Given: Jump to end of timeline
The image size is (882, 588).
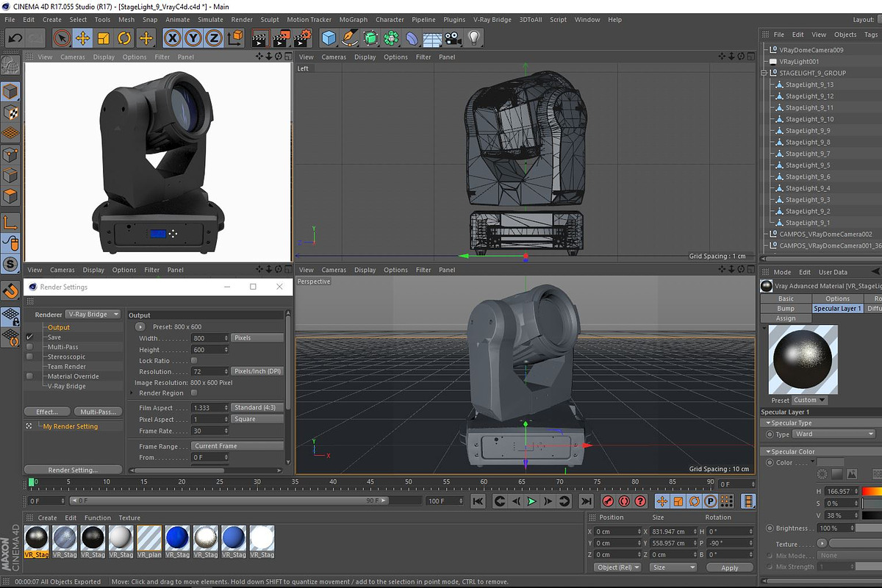Looking at the screenshot, I should pyautogui.click(x=586, y=501).
